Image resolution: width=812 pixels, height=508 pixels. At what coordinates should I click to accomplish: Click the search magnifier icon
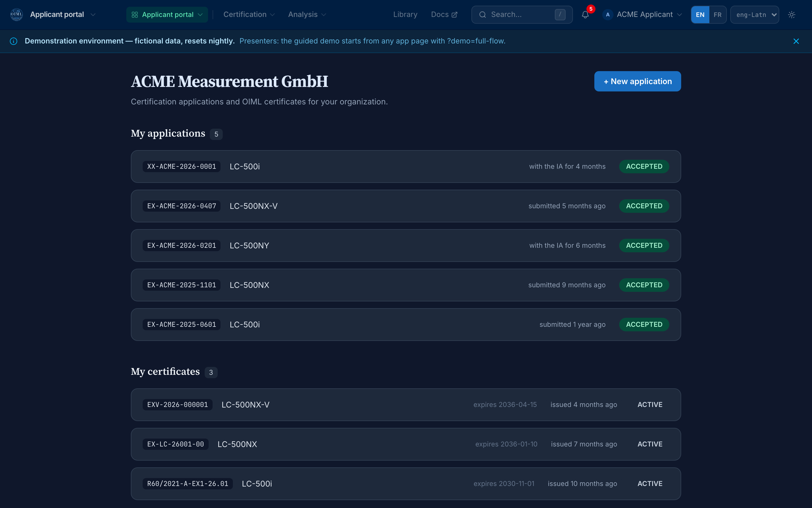pos(482,15)
